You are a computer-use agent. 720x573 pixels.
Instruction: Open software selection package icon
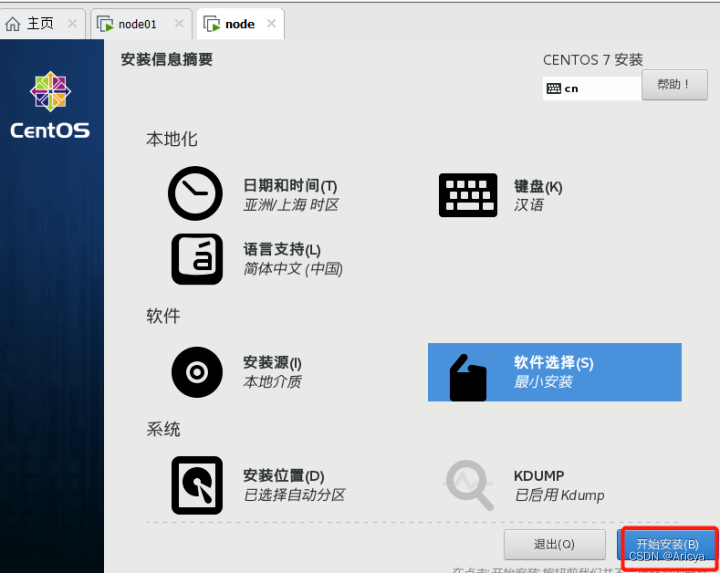[468, 377]
